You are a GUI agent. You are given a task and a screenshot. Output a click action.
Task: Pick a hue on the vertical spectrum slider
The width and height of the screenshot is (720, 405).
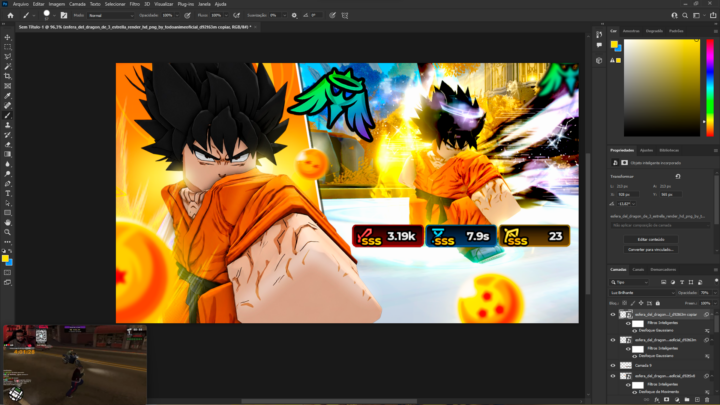(710, 88)
